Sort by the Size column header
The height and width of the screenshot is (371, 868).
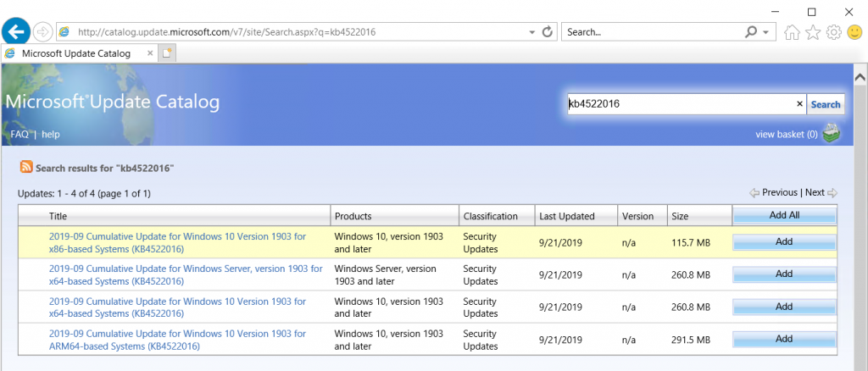[x=680, y=216]
